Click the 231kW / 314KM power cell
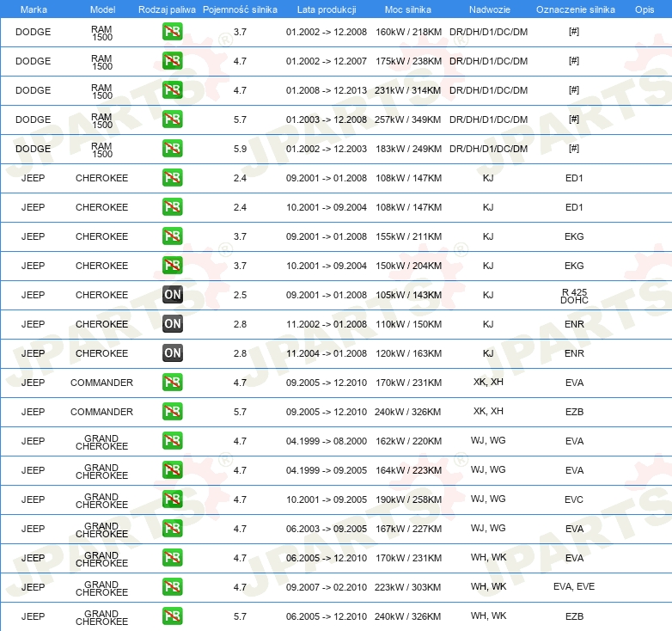 point(408,90)
